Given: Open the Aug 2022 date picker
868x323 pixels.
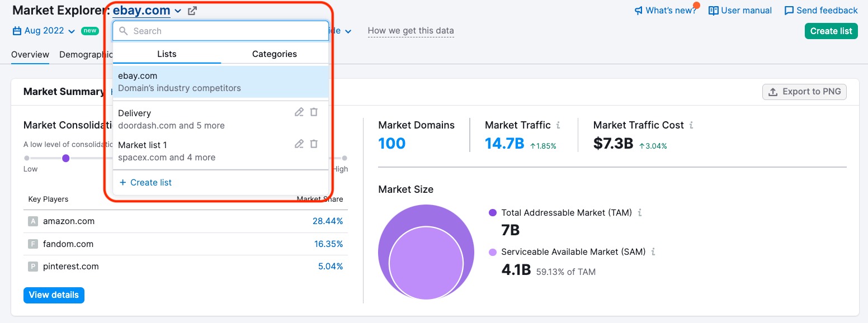Looking at the screenshot, I should (44, 31).
